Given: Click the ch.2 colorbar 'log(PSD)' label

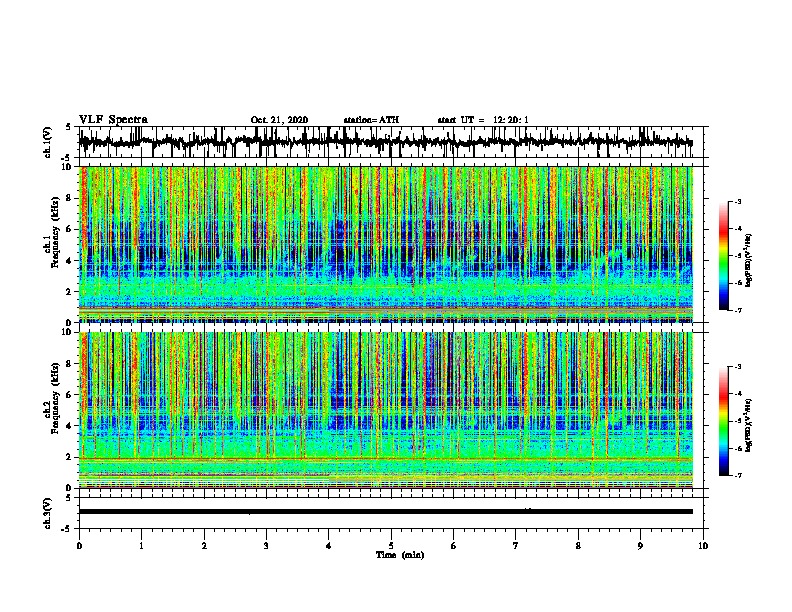Looking at the screenshot, I should [749, 426].
